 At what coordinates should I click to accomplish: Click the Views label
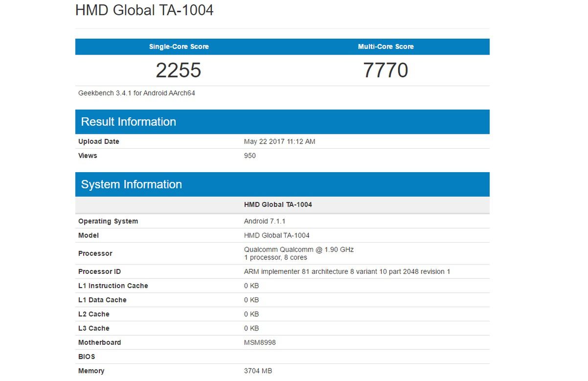pyautogui.click(x=88, y=156)
